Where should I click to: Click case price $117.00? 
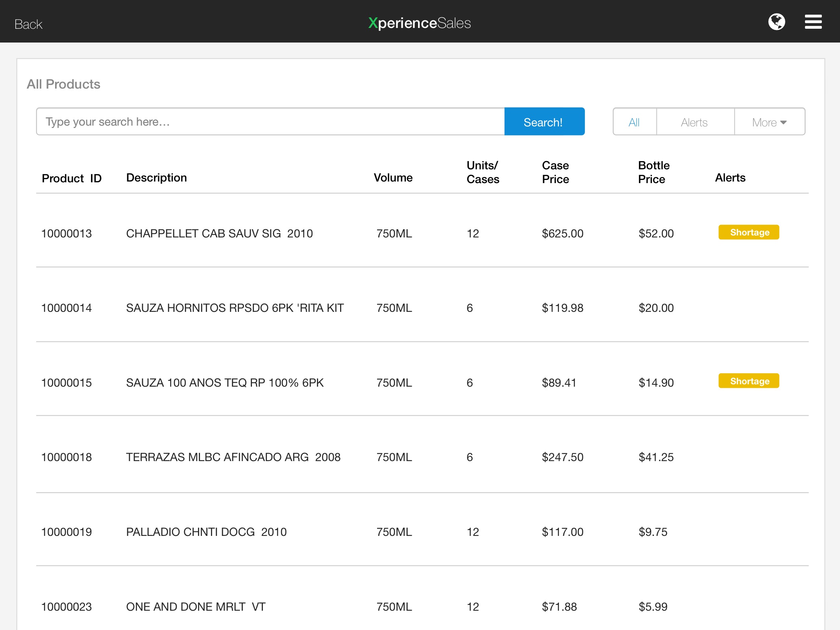[562, 532]
